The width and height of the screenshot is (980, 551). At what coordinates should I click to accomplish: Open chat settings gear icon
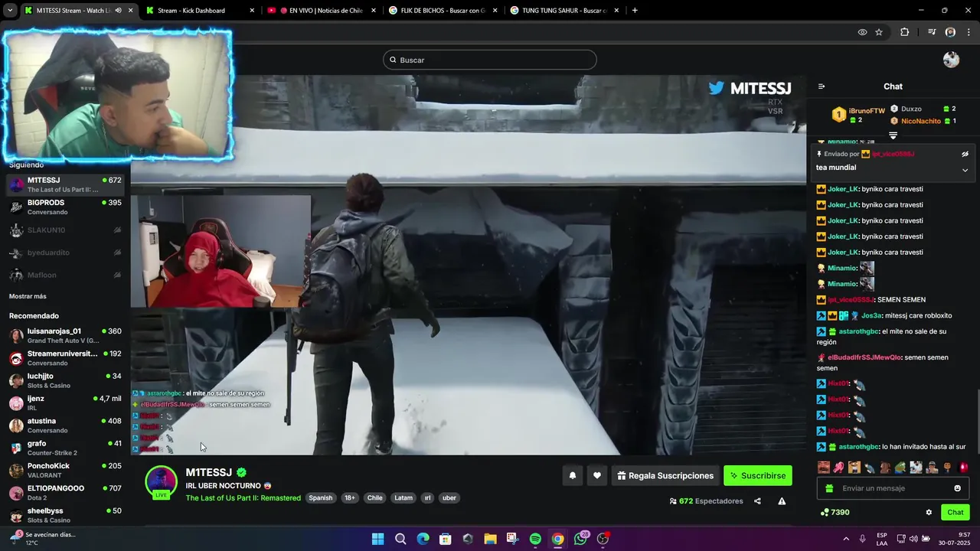929,513
